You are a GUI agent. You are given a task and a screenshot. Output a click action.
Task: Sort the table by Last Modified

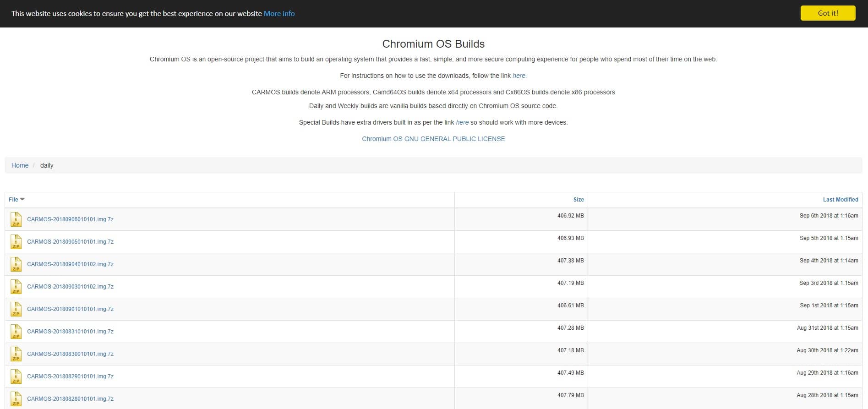[841, 200]
